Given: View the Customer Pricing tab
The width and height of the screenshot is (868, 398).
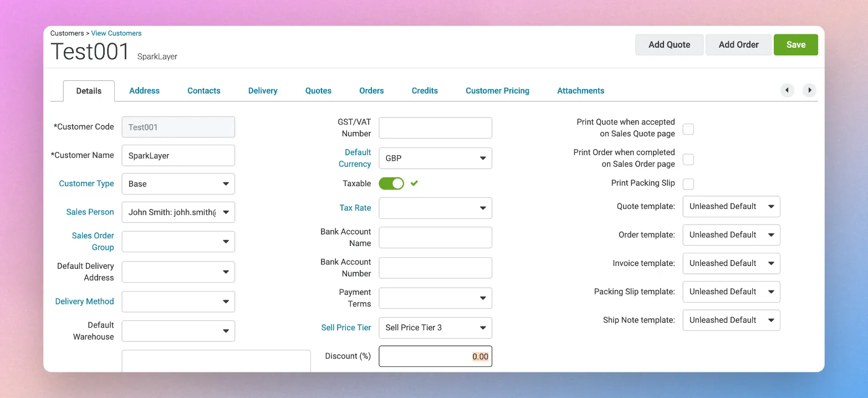Looking at the screenshot, I should tap(498, 91).
